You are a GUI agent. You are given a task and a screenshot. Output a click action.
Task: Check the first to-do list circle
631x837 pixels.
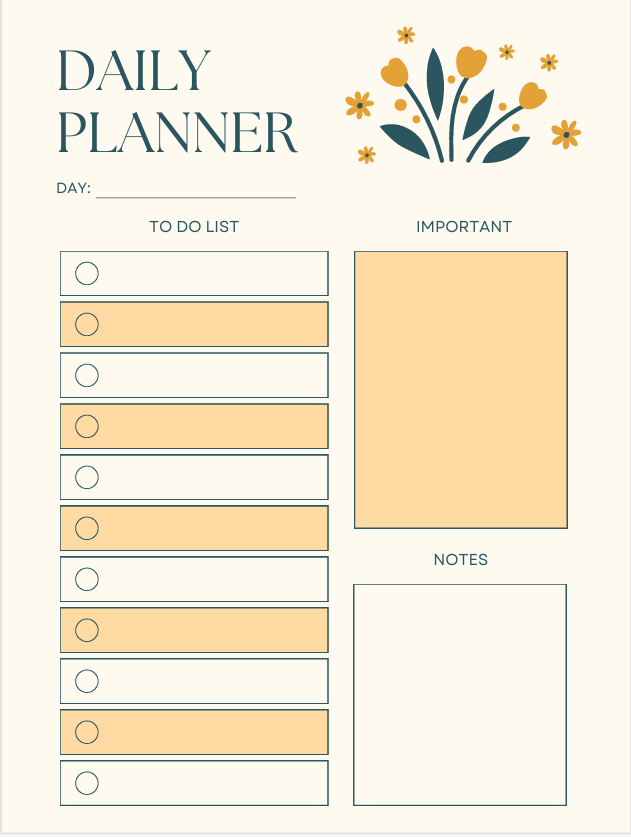[87, 273]
